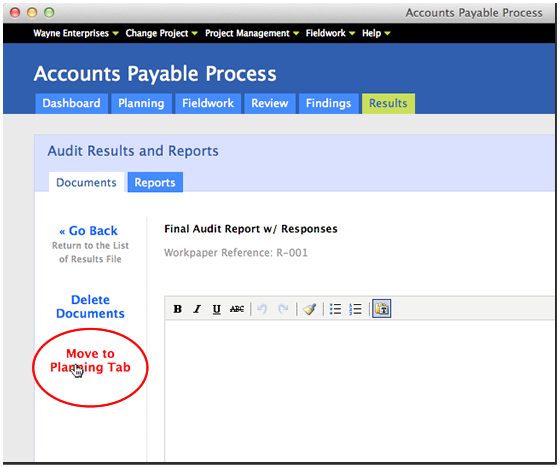Expand the Project Management menu

(252, 33)
